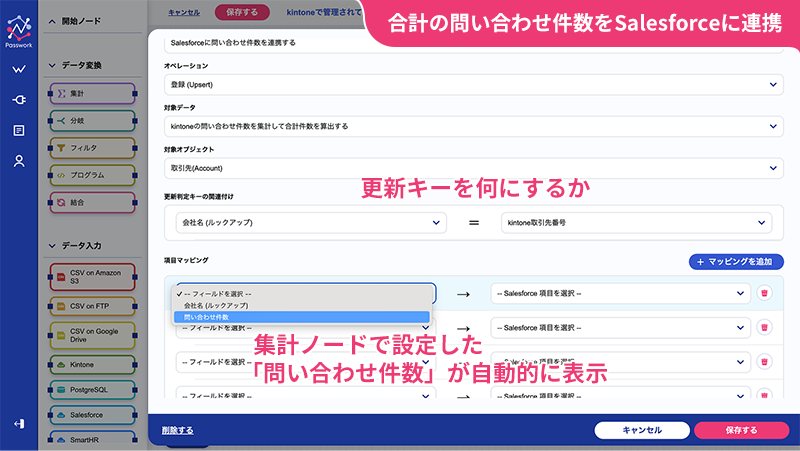
Task: Delete the third mapping row with trash icon
Action: [x=764, y=361]
